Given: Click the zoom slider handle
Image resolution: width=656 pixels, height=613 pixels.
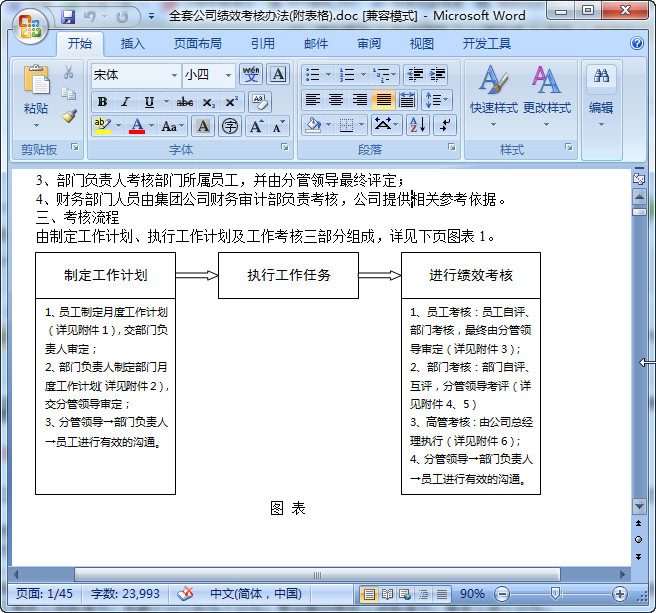Looking at the screenshot, I should 556,594.
